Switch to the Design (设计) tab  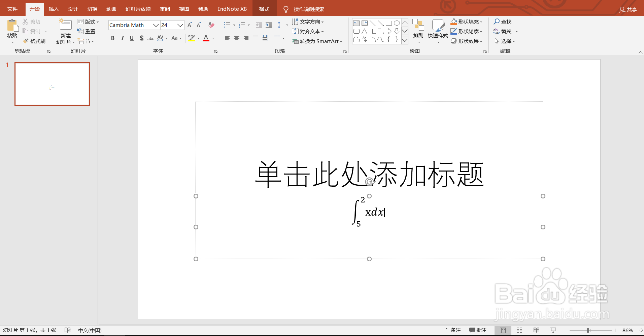(x=73, y=9)
